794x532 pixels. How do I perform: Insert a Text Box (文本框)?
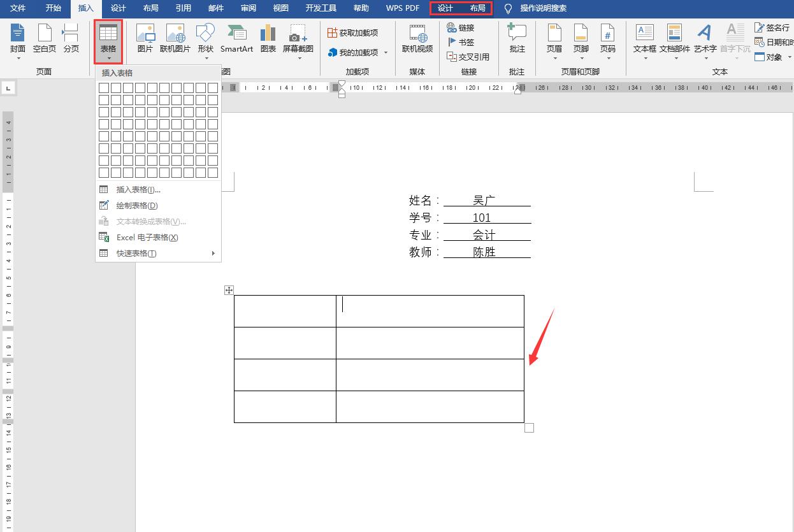(644, 40)
